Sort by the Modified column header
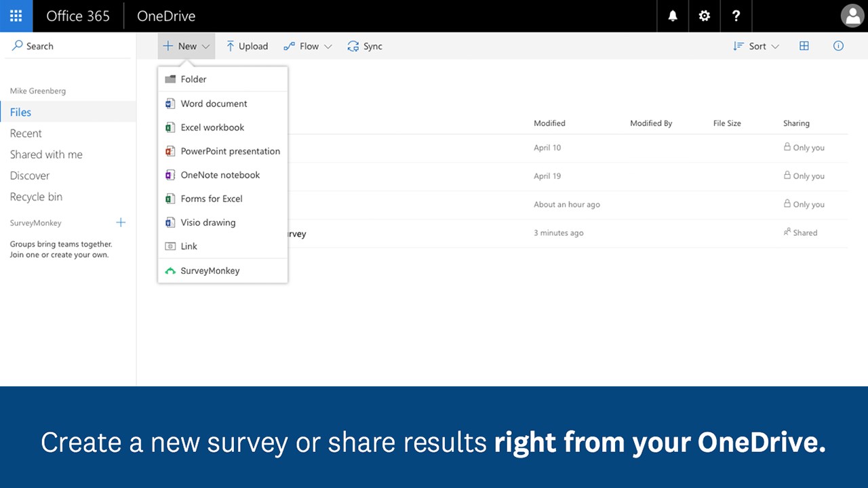This screenshot has height=488, width=868. coord(549,123)
